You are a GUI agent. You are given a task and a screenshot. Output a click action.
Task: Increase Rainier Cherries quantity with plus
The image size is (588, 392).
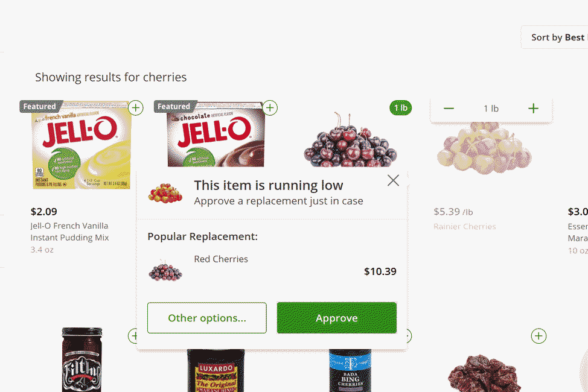(x=533, y=109)
